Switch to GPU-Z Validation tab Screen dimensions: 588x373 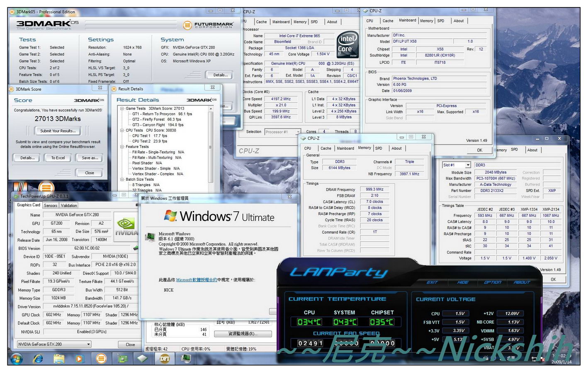pos(69,206)
